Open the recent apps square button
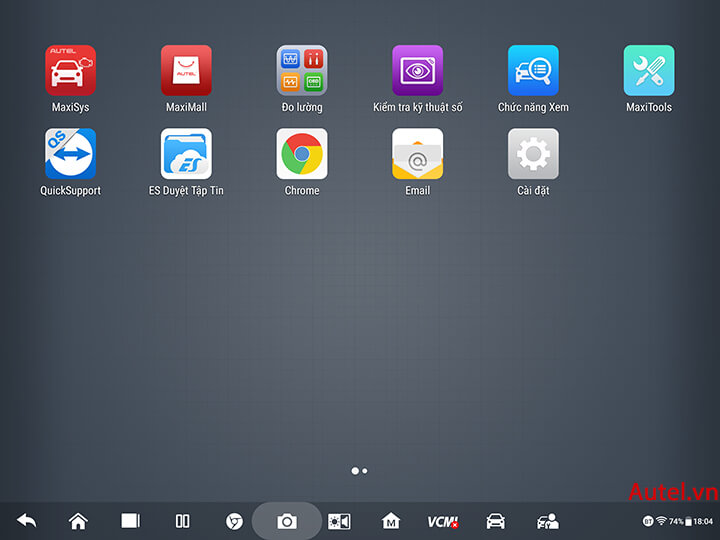The height and width of the screenshot is (540, 720). click(130, 521)
